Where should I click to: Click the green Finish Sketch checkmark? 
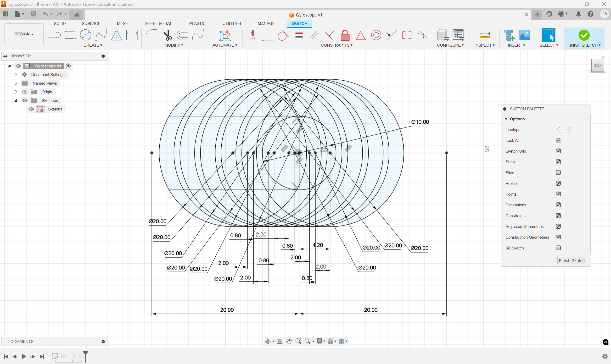click(584, 35)
